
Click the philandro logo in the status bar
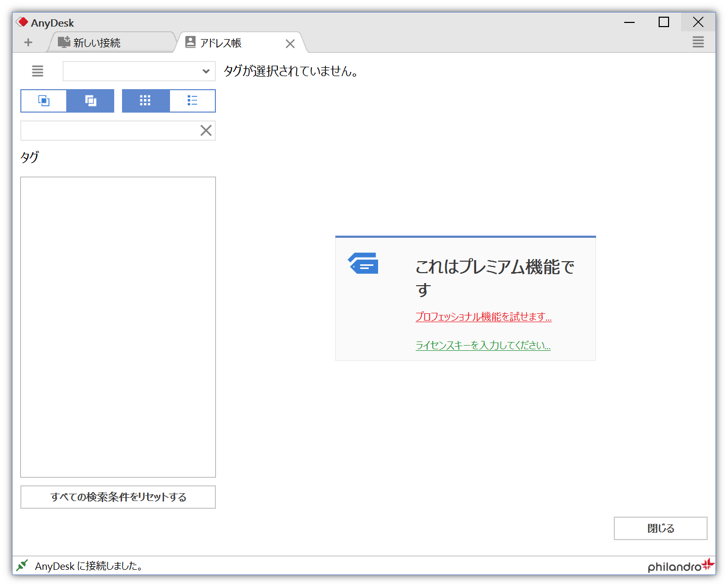coord(678,566)
